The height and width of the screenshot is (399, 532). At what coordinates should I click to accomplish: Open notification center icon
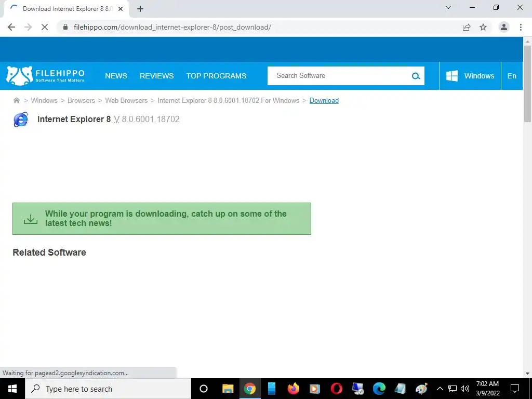coord(515,389)
